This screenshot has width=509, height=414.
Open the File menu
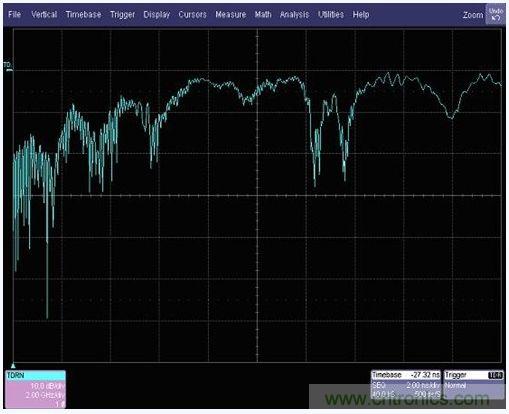click(14, 14)
